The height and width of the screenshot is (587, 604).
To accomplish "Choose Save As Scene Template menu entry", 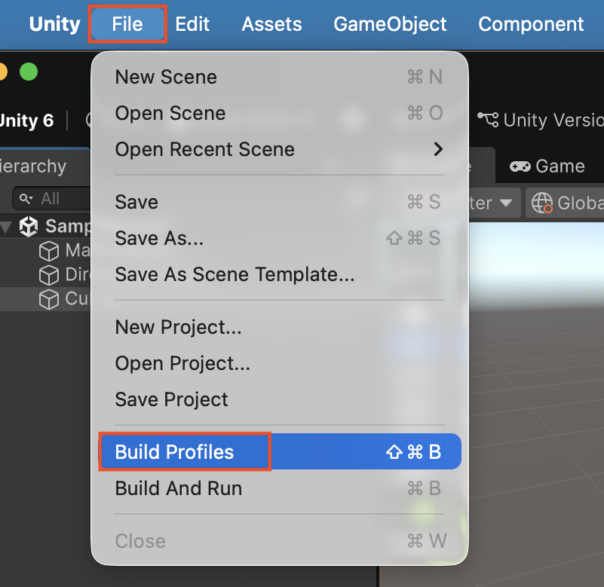I will (x=234, y=274).
